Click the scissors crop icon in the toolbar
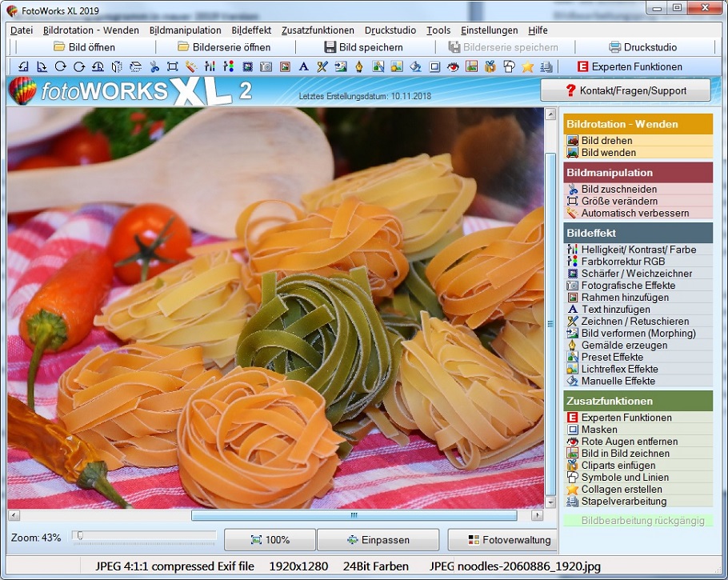Viewport: 728px width, 580px height. [x=154, y=67]
